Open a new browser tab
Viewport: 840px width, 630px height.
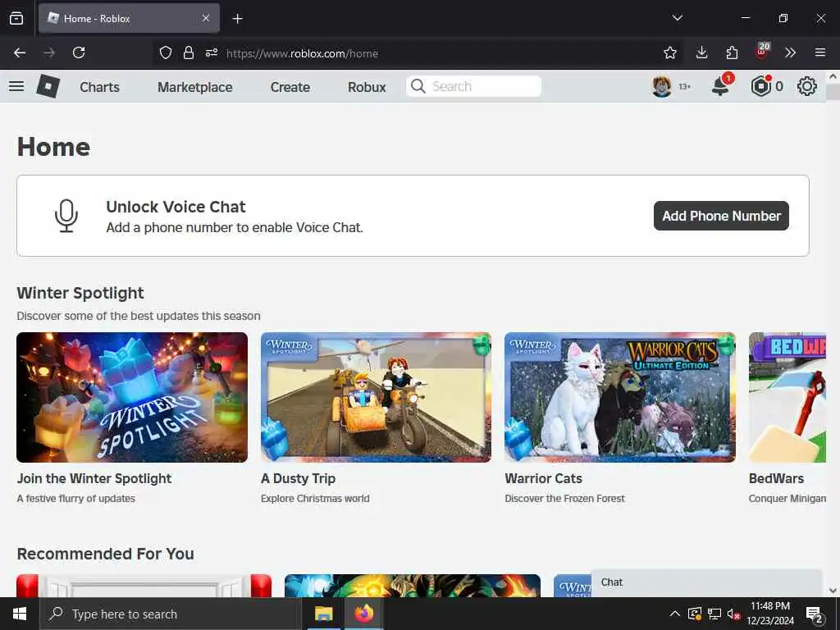click(237, 19)
